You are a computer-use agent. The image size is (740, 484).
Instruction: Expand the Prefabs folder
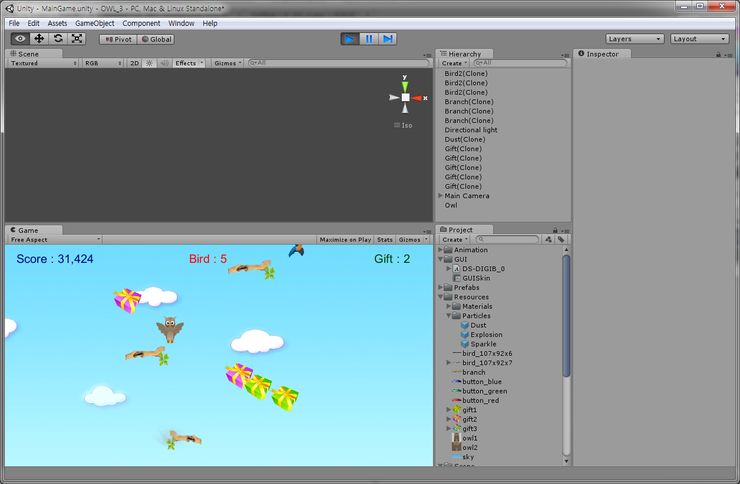440,287
